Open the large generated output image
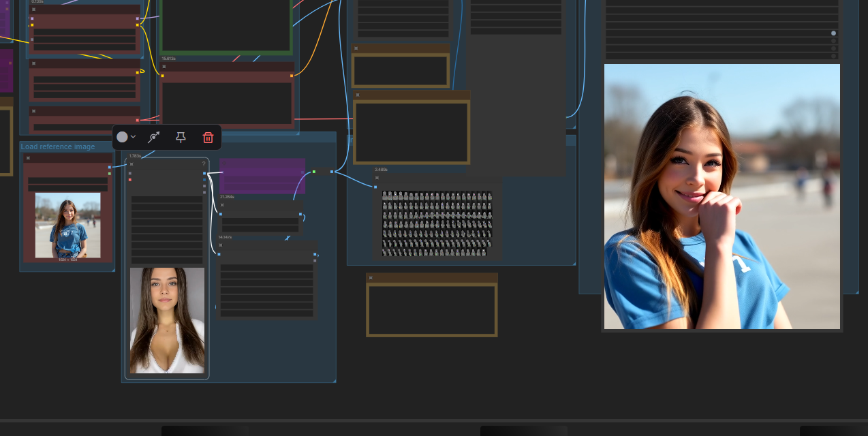This screenshot has width=868, height=436. (722, 197)
